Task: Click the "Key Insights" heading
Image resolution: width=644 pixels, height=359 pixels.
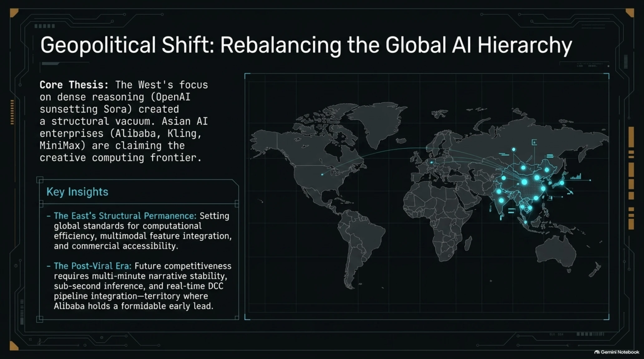Action: coord(77,192)
